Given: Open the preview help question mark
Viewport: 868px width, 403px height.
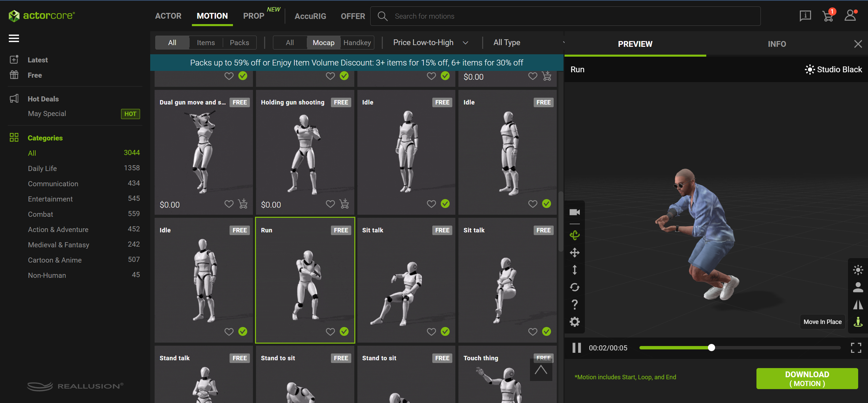Looking at the screenshot, I should tap(574, 304).
